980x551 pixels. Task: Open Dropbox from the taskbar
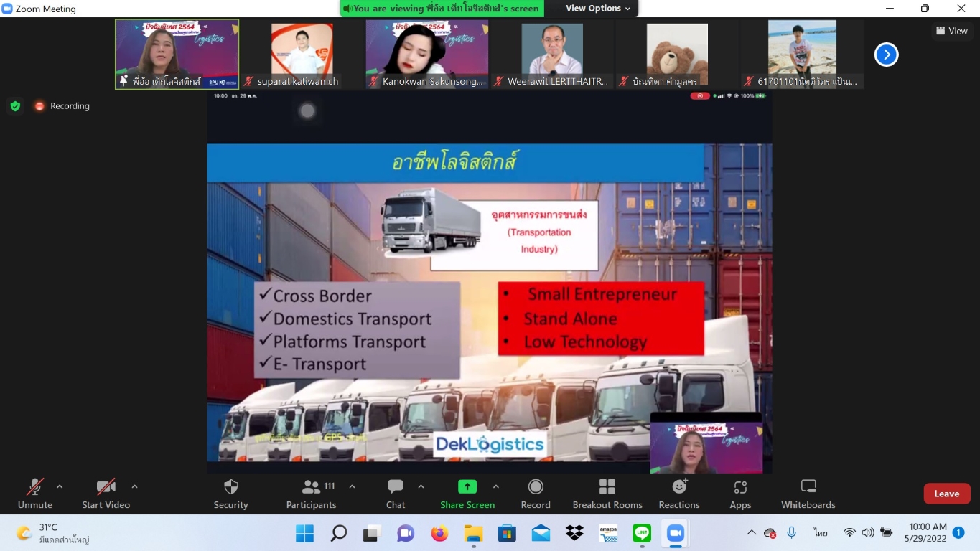click(574, 533)
